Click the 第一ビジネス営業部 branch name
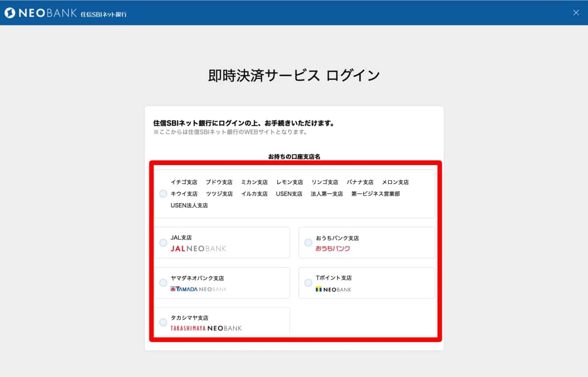Viewport: 588px width, 377px height. 375,194
